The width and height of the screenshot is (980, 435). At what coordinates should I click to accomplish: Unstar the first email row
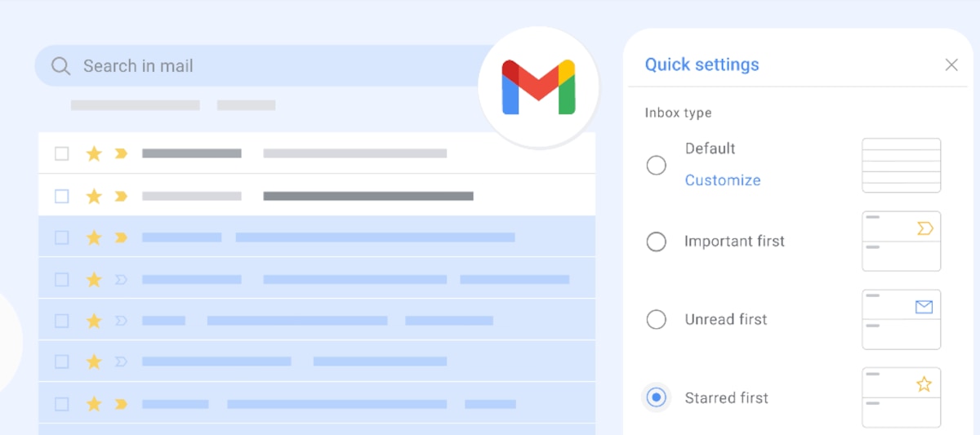94,153
